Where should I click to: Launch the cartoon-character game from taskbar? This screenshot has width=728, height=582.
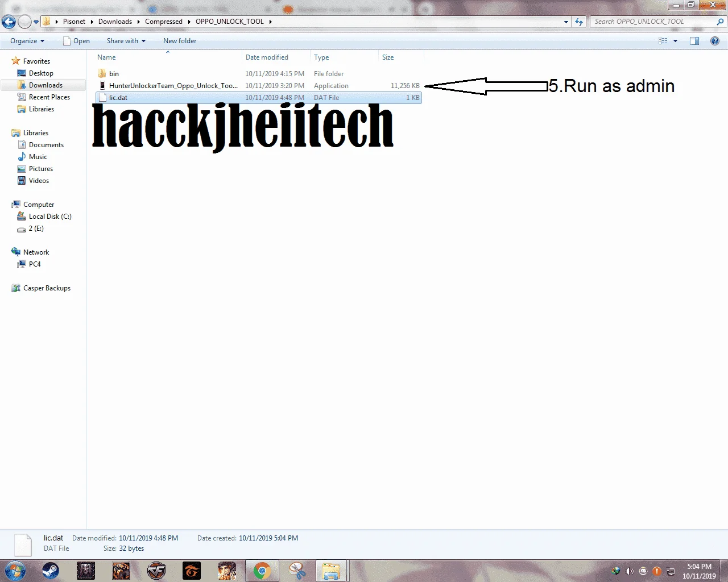coord(227,571)
